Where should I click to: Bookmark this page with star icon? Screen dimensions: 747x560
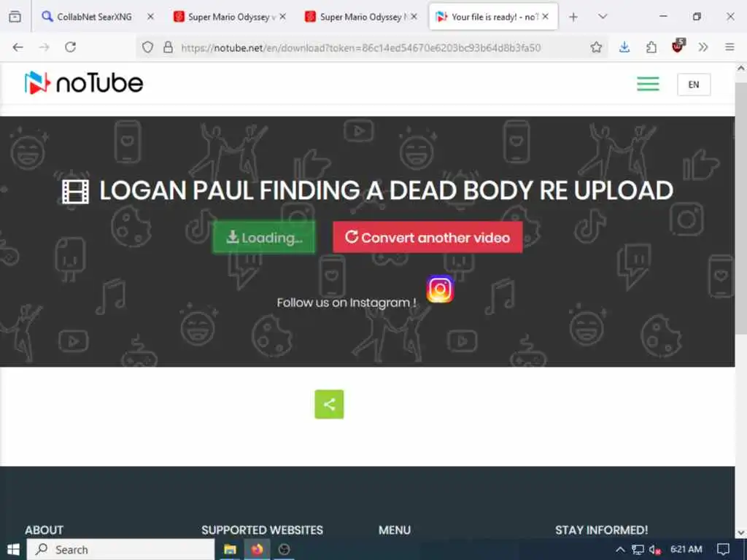(x=596, y=47)
